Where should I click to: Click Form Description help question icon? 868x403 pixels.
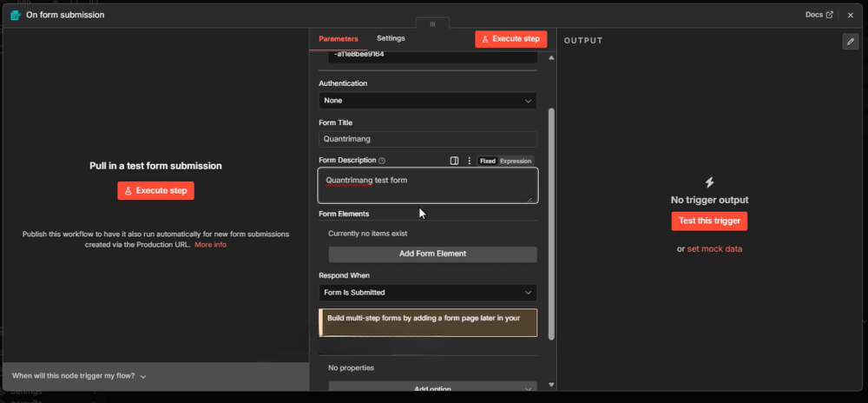pyautogui.click(x=381, y=161)
